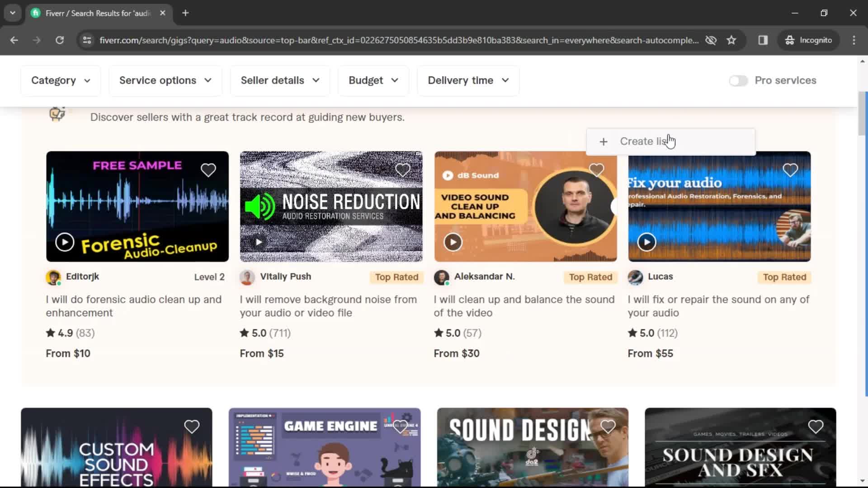Image resolution: width=868 pixels, height=488 pixels.
Task: Open gig 'I will clean up and balance the sound'
Action: coord(524,306)
